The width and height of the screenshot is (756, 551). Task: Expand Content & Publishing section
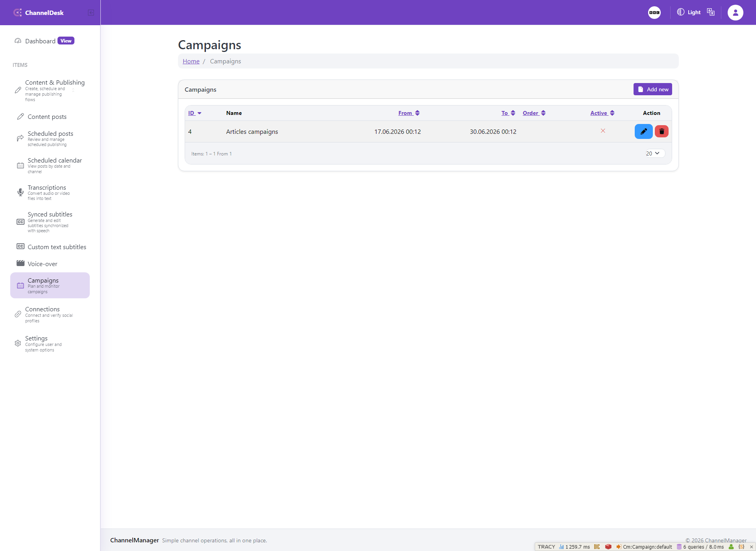coord(50,91)
